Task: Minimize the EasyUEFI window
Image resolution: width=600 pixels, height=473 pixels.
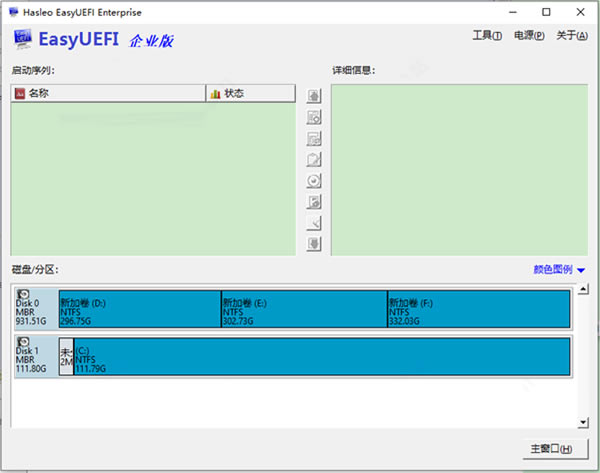Action: pos(513,12)
